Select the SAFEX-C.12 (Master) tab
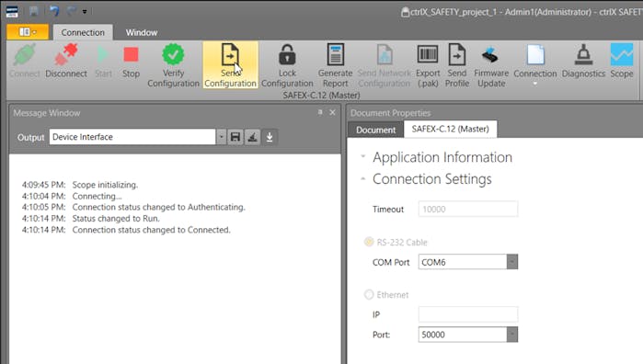This screenshot has height=364, width=643. click(450, 129)
